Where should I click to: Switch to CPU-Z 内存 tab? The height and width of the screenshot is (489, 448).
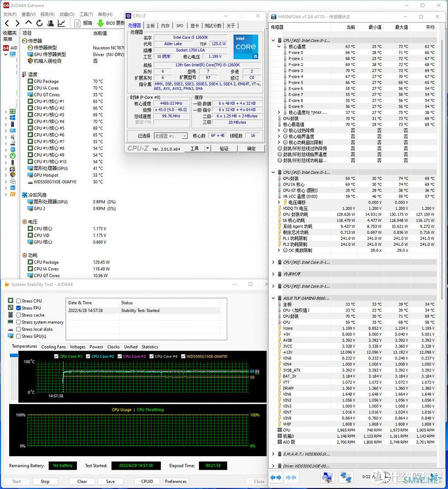pyautogui.click(x=165, y=26)
